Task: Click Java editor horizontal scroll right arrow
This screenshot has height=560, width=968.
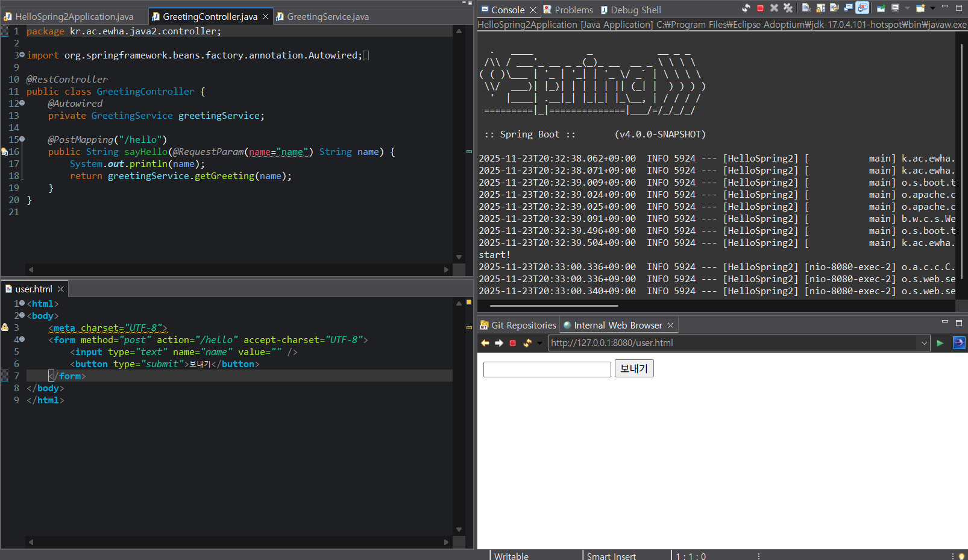Action: [x=447, y=269]
